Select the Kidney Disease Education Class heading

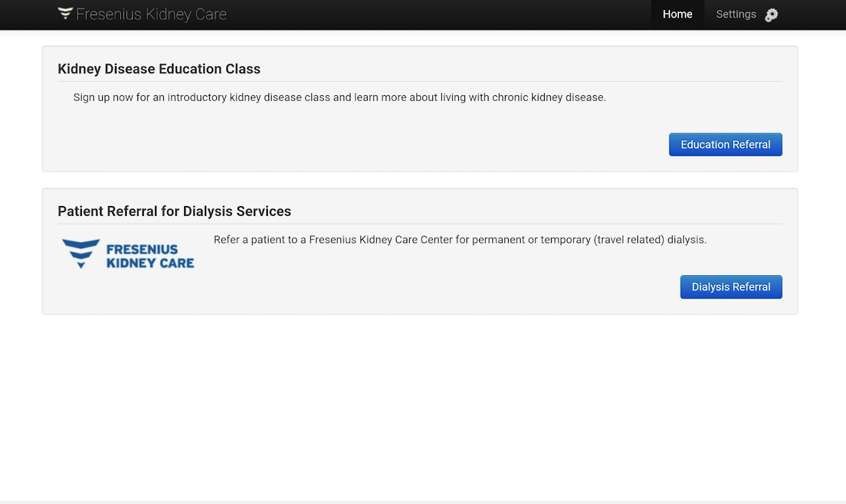click(x=159, y=69)
